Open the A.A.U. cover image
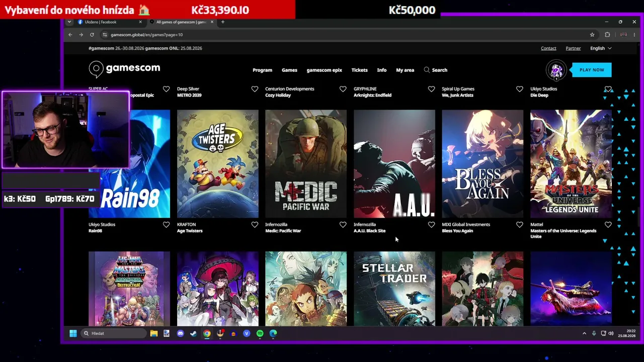Image resolution: width=644 pixels, height=362 pixels. pyautogui.click(x=394, y=164)
